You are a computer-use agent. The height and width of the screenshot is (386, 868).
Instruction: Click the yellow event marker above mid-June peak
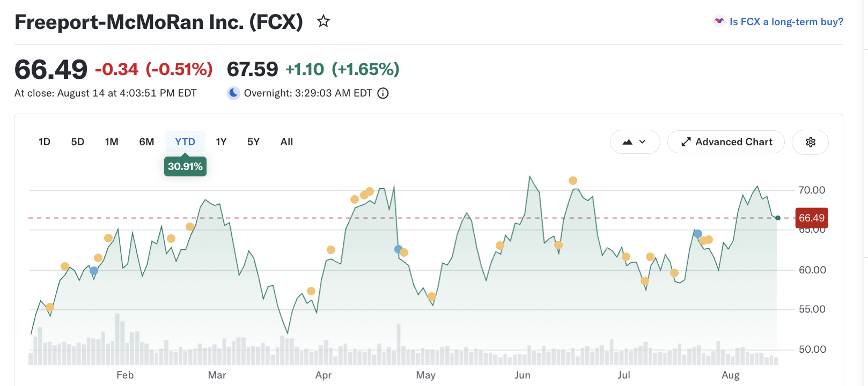573,181
